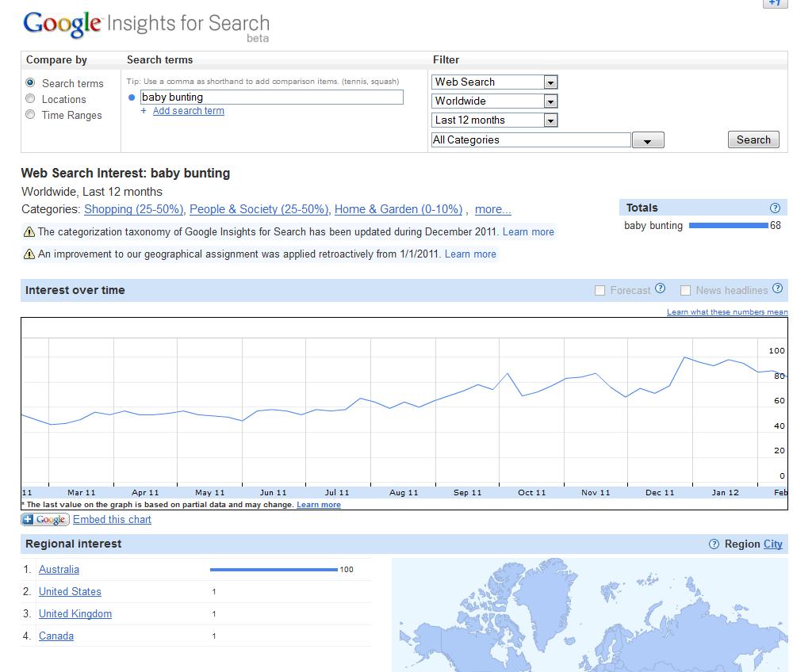The height and width of the screenshot is (672, 793).
Task: Click Learn more about geographical assignment
Action: [x=470, y=254]
